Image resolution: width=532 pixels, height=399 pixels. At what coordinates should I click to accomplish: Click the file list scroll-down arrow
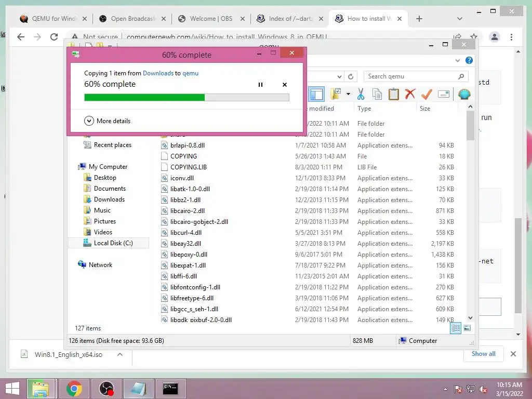coord(470,318)
